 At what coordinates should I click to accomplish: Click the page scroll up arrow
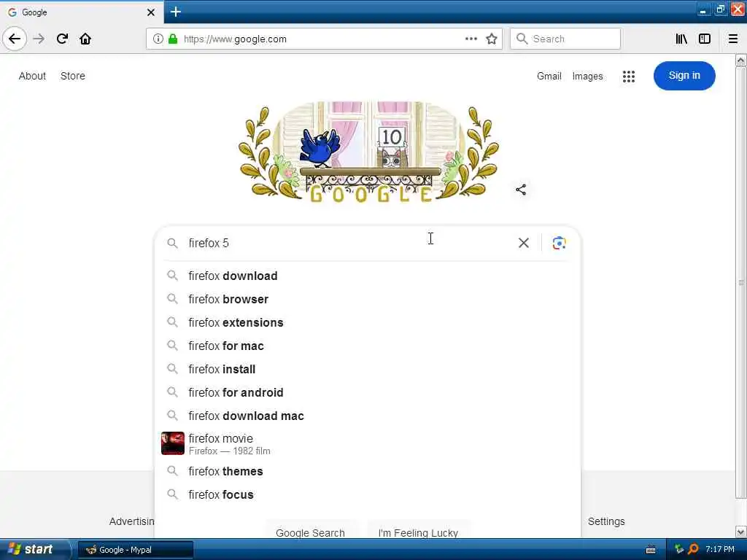pos(740,60)
